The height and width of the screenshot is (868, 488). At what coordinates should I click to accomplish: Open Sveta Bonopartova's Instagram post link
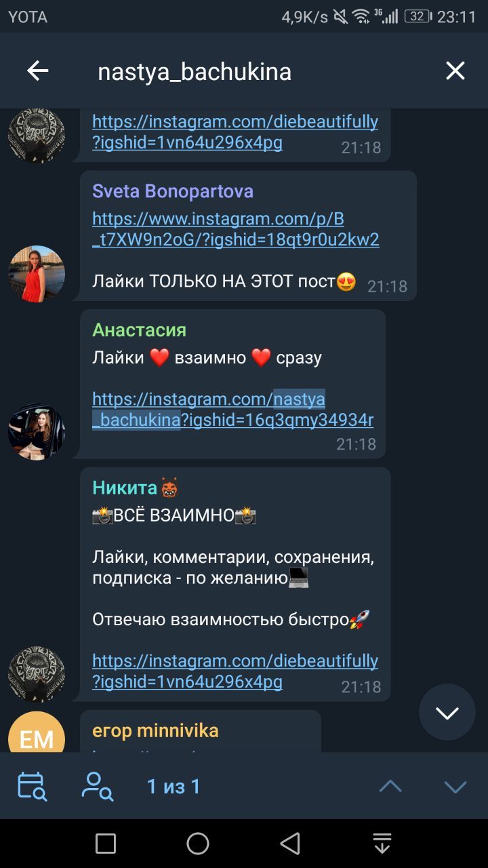coord(236,229)
